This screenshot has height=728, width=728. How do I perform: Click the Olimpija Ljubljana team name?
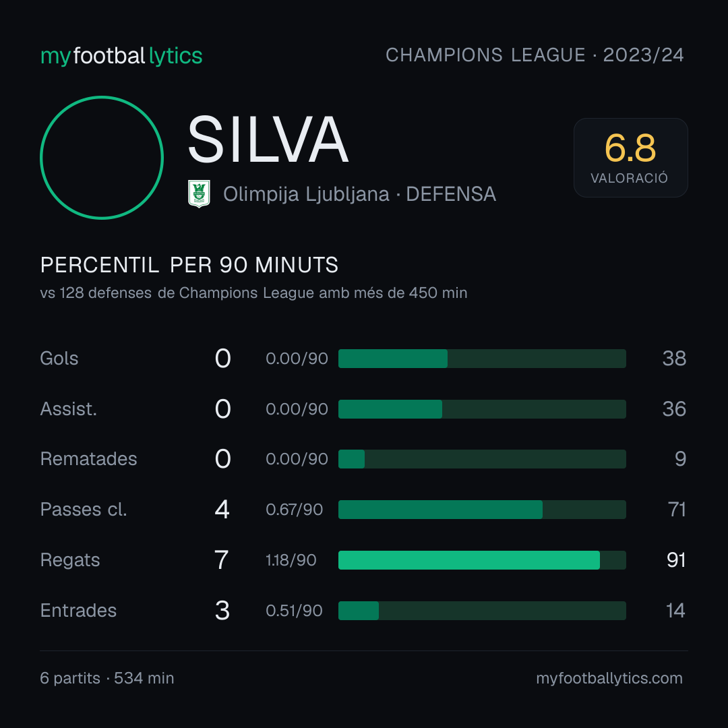click(306, 194)
